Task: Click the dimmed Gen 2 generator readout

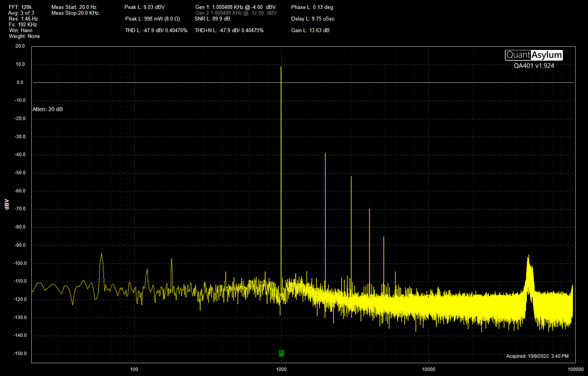Action: (x=236, y=13)
